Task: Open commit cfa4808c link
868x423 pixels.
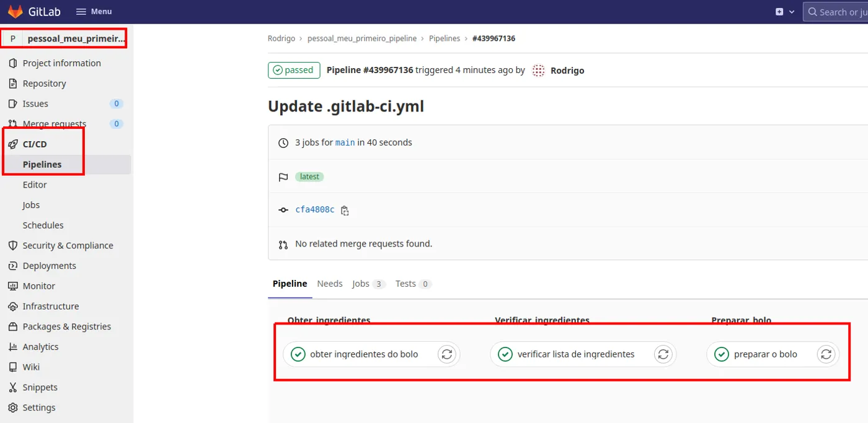Action: click(315, 210)
